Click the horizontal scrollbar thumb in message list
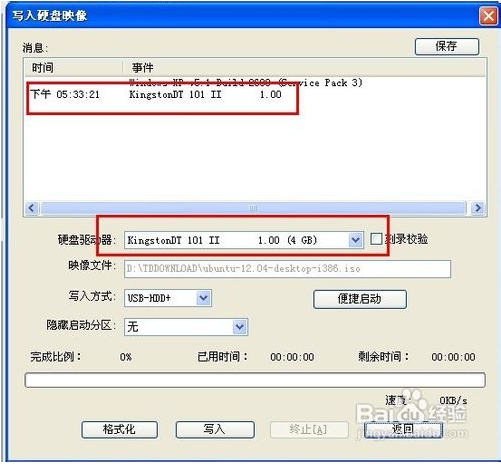The width and height of the screenshot is (501, 465). [253, 208]
